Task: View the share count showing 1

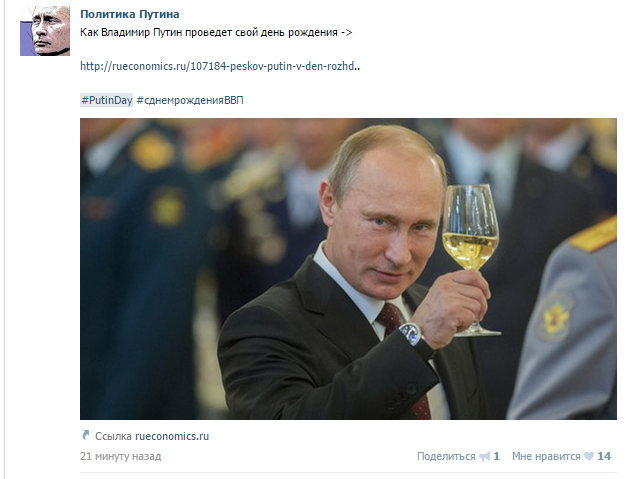Action: click(x=497, y=456)
